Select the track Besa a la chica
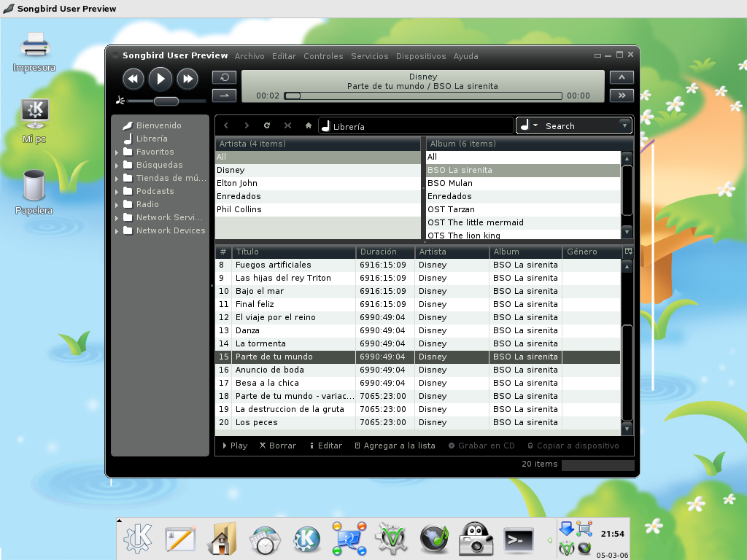Screen dimensions: 747x560 pyautogui.click(x=418, y=383)
